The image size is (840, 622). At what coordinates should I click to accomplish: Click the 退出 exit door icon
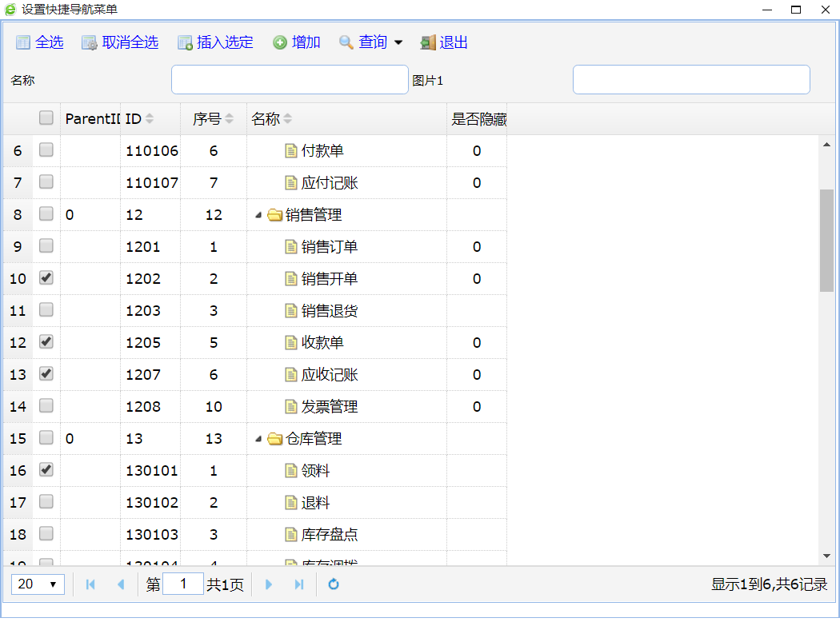[x=428, y=42]
